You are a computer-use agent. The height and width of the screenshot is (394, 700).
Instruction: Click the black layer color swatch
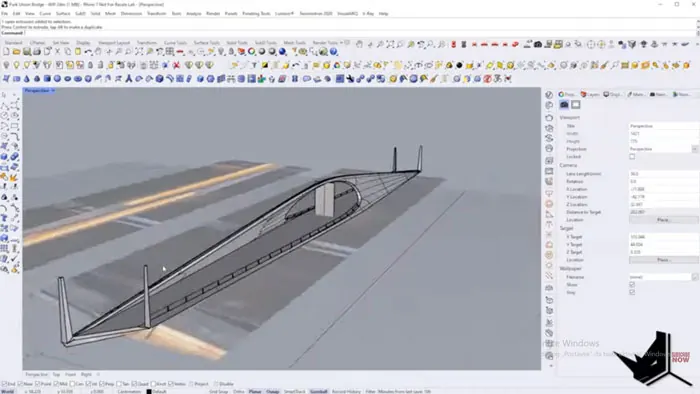pos(149,392)
